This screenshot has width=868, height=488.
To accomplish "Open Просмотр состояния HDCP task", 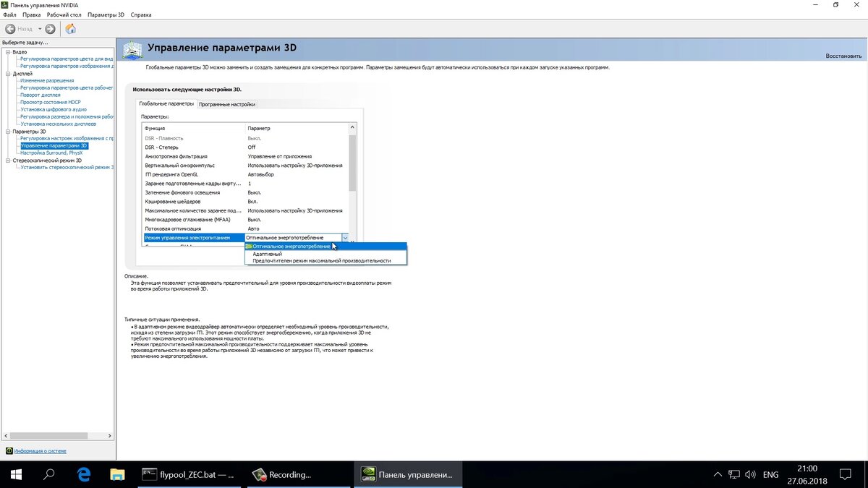I will pyautogui.click(x=51, y=103).
